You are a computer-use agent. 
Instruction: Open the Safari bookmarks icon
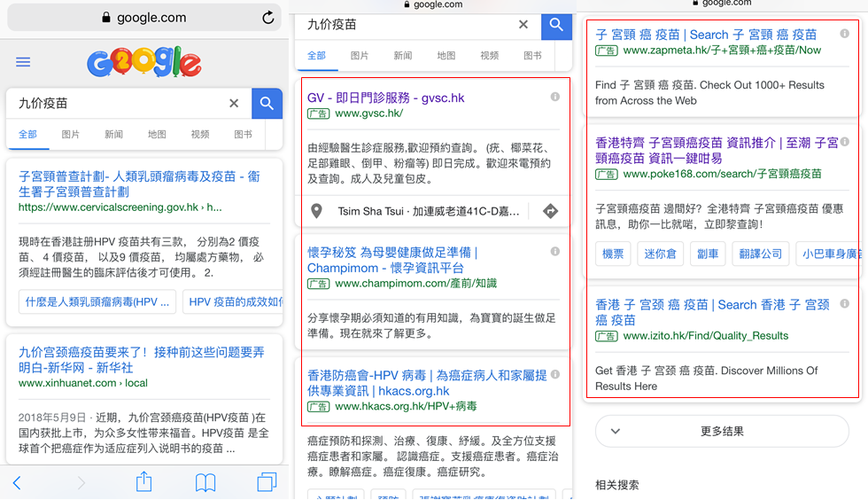point(205,483)
